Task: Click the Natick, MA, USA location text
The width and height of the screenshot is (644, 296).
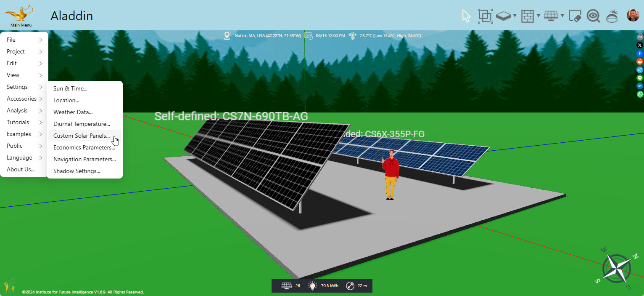Action: pyautogui.click(x=268, y=36)
